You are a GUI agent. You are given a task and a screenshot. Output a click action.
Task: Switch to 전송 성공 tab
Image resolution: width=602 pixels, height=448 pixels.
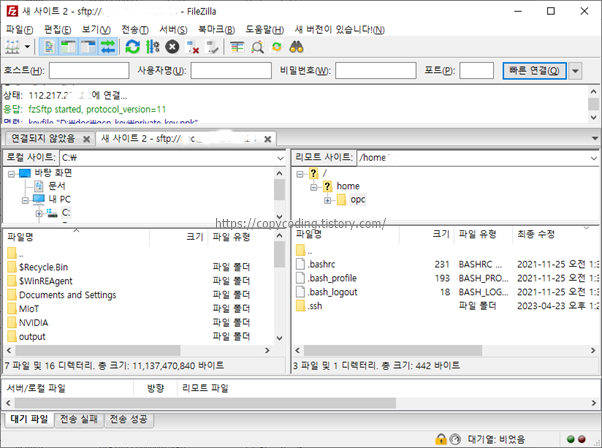128,419
